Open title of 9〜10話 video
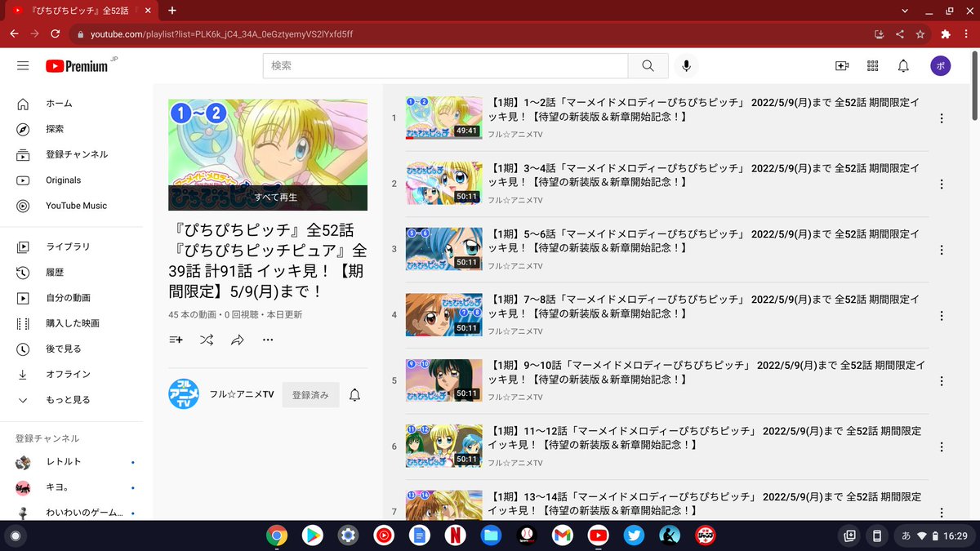Image resolution: width=980 pixels, height=551 pixels. (706, 371)
